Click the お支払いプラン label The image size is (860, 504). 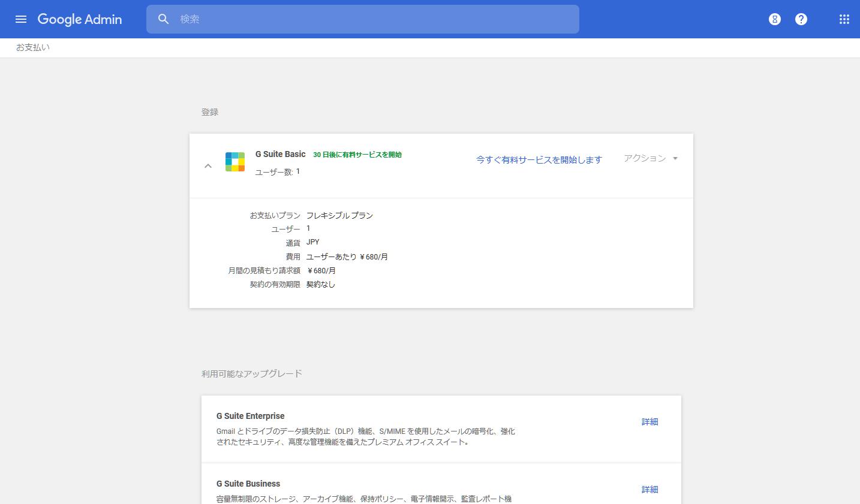coord(275,215)
